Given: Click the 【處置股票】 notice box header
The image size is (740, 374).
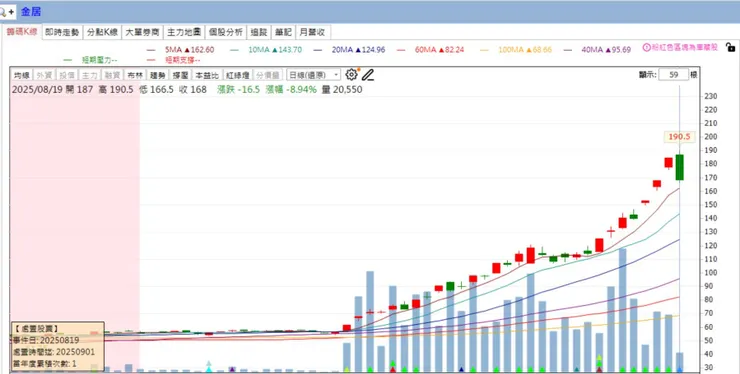Looking at the screenshot, I should pyautogui.click(x=36, y=329).
